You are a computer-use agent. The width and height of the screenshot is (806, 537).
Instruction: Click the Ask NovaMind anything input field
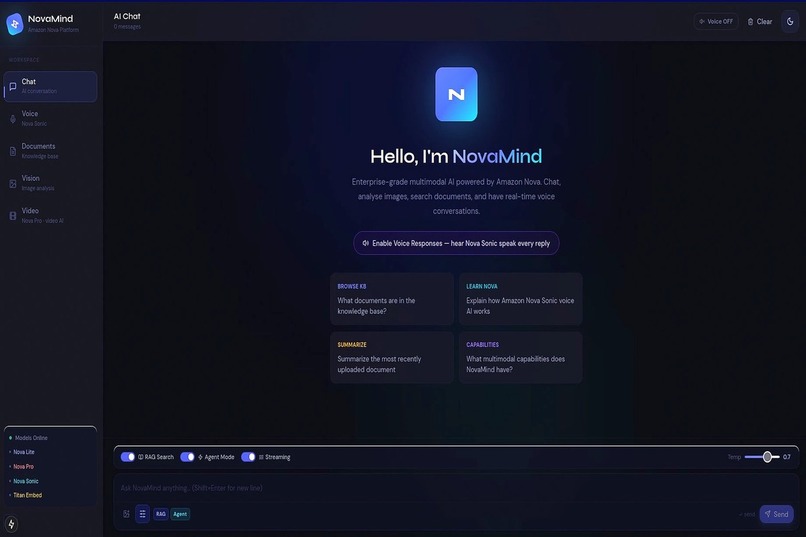point(456,488)
